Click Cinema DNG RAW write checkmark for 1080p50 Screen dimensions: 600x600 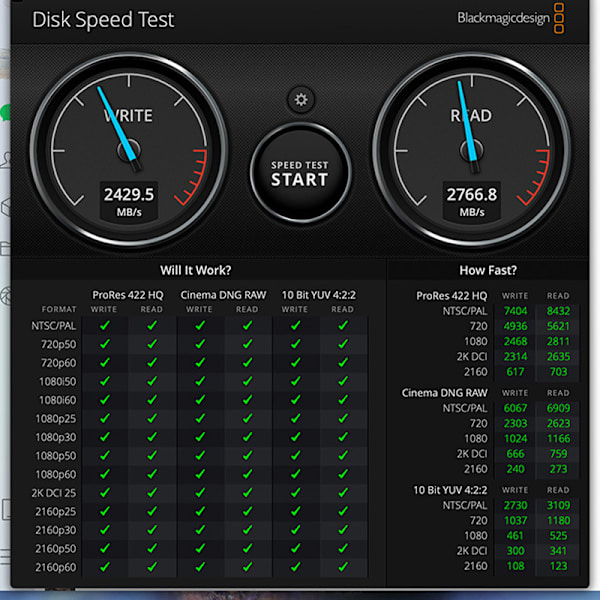pos(200,455)
